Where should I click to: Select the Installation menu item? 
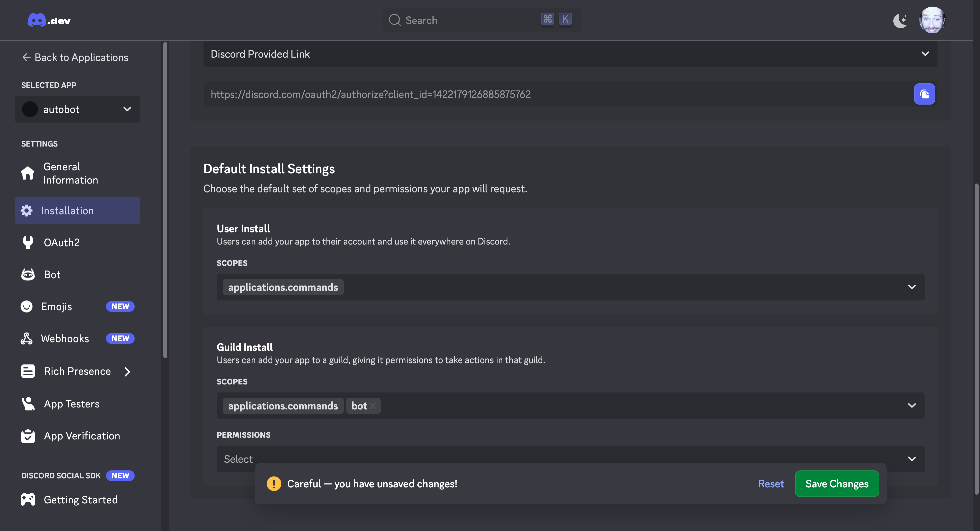pos(77,211)
